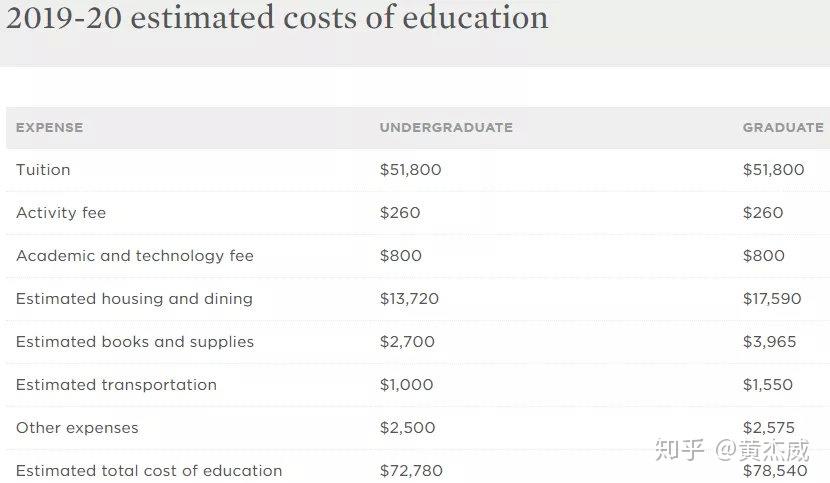Click undergraduate tuition value $51,800
This screenshot has height=483, width=830.
coord(410,169)
